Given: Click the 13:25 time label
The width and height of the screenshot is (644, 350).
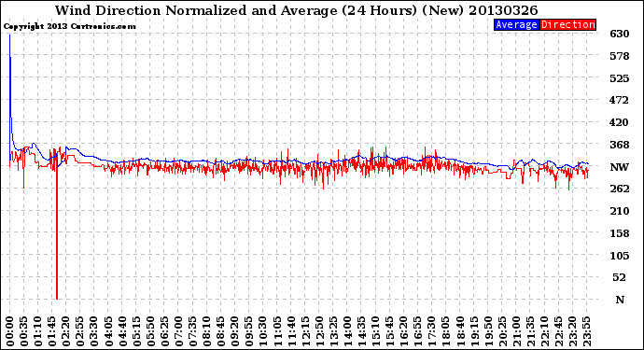Looking at the screenshot, I should coord(333,331).
